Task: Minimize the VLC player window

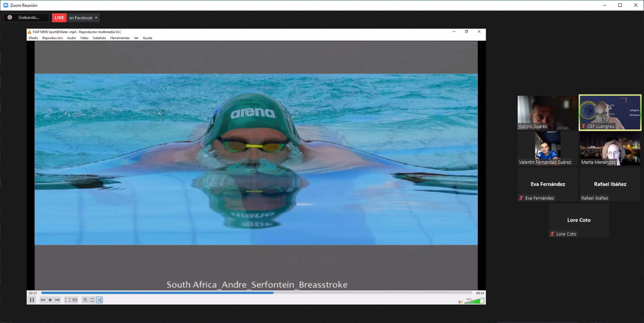Action: (x=454, y=32)
